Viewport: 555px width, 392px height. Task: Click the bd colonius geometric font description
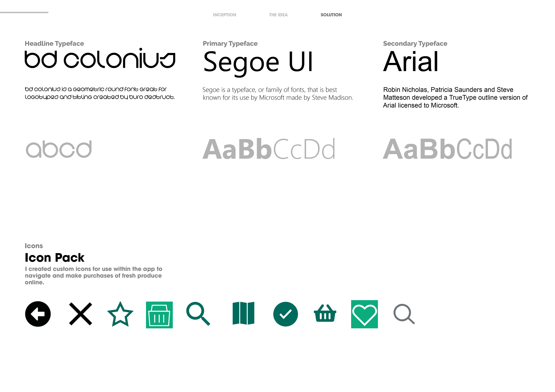[100, 93]
